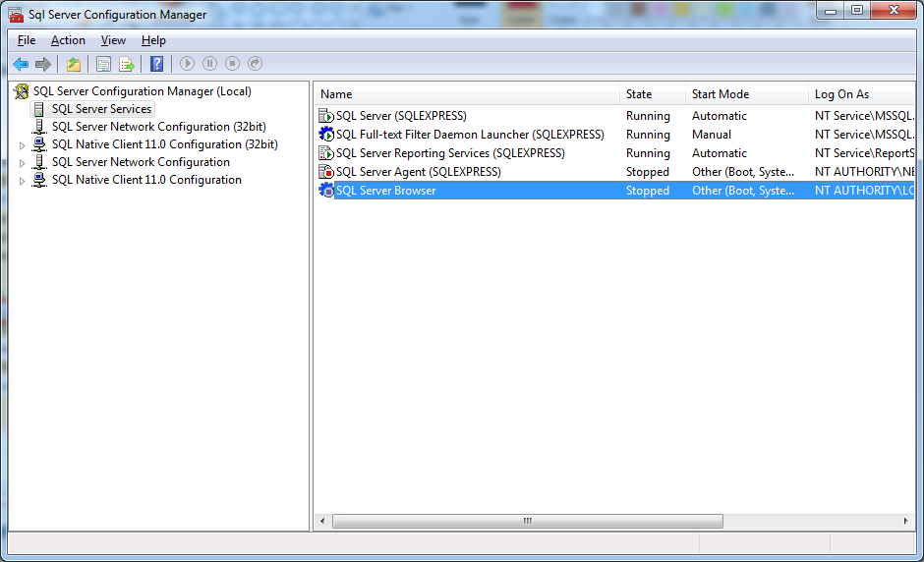Click the Configuration Manager root node icon
The width and height of the screenshot is (924, 562).
pyautogui.click(x=22, y=91)
